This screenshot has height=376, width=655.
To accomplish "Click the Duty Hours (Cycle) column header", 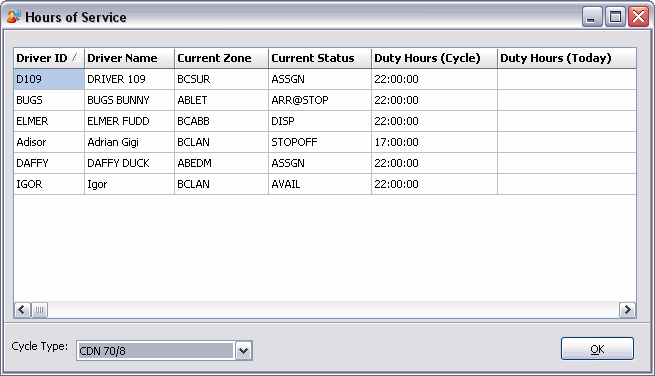I will 434,58.
